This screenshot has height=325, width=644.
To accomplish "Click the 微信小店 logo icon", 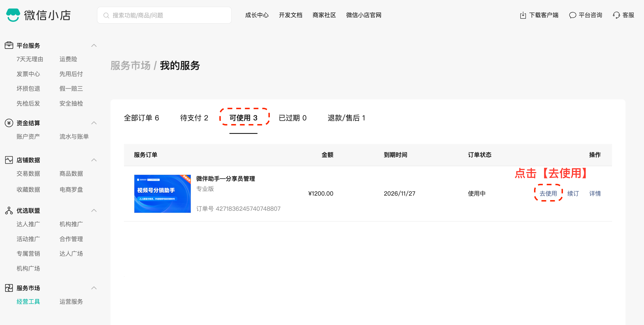I will click(x=13, y=15).
